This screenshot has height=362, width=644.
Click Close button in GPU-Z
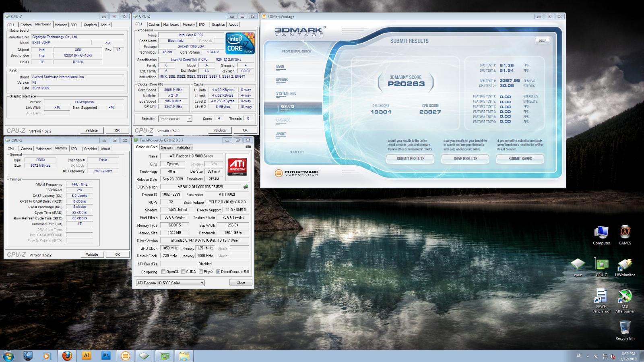tap(241, 283)
